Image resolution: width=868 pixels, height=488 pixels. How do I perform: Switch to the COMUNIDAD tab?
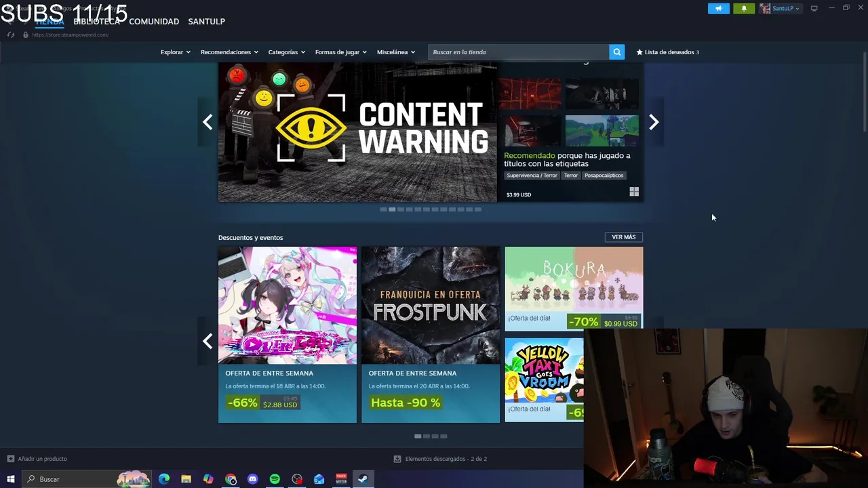154,21
